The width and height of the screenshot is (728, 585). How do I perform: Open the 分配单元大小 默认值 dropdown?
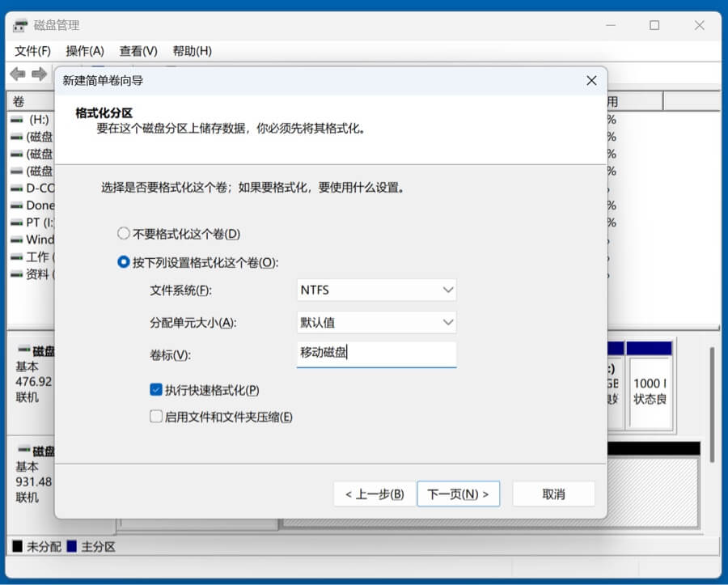(x=376, y=322)
